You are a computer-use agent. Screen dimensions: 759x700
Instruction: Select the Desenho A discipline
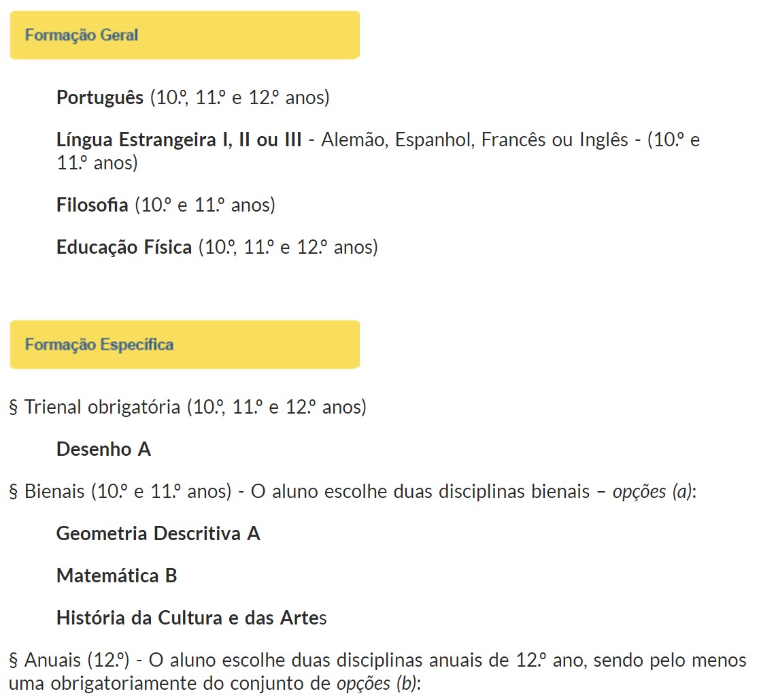(103, 449)
